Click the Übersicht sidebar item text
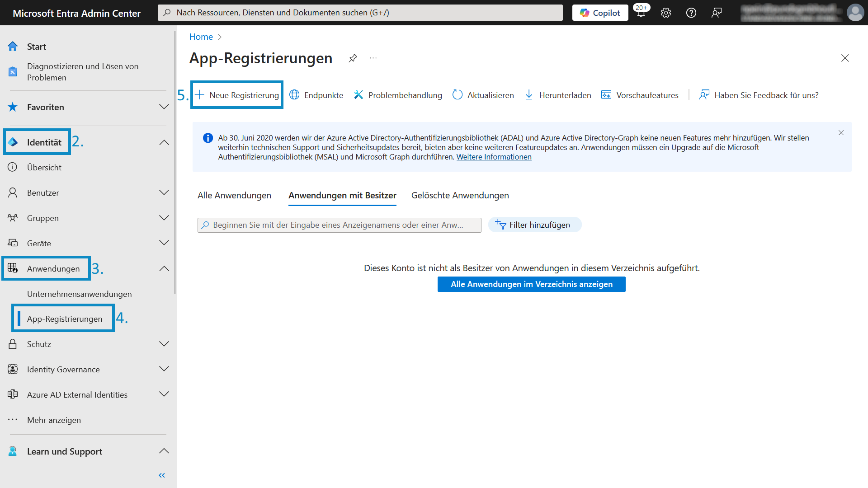868x488 pixels. coord(44,167)
